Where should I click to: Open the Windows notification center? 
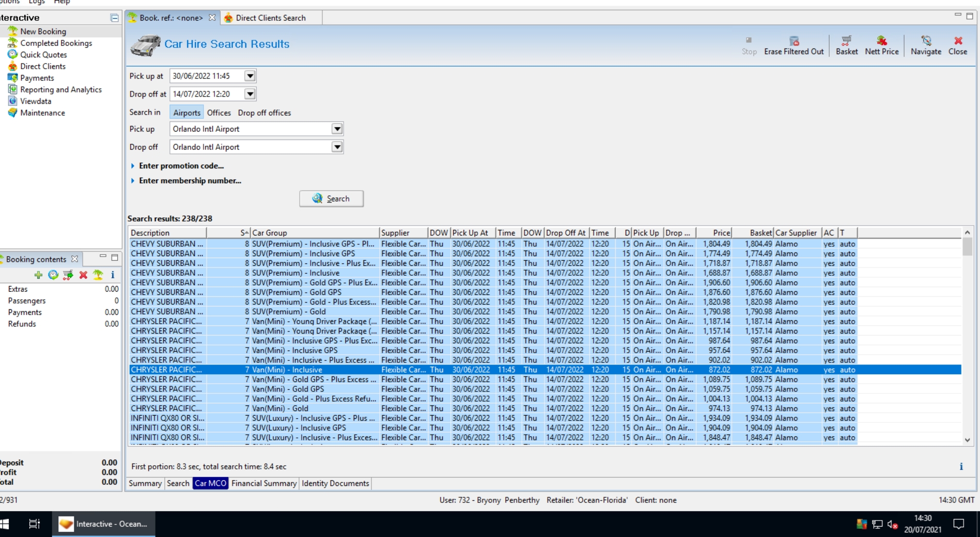click(959, 524)
